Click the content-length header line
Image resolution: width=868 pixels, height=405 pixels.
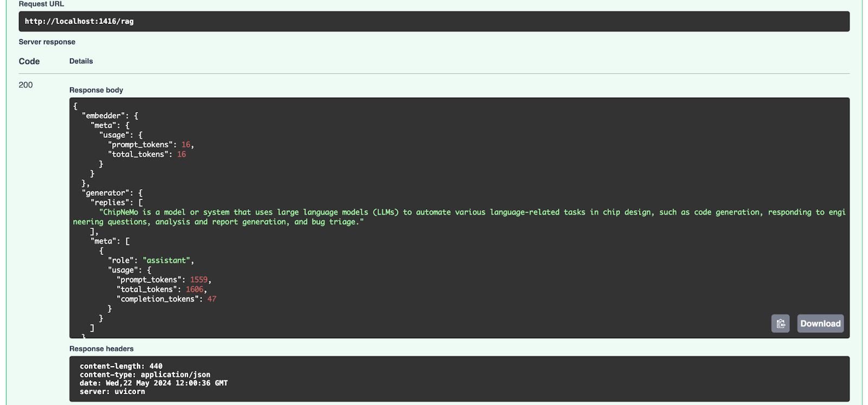click(121, 366)
